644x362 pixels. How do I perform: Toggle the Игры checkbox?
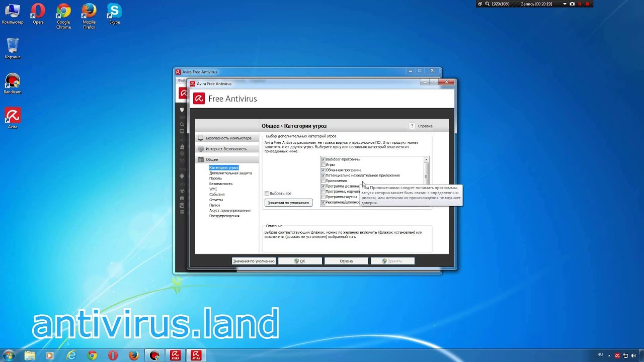coord(323,165)
